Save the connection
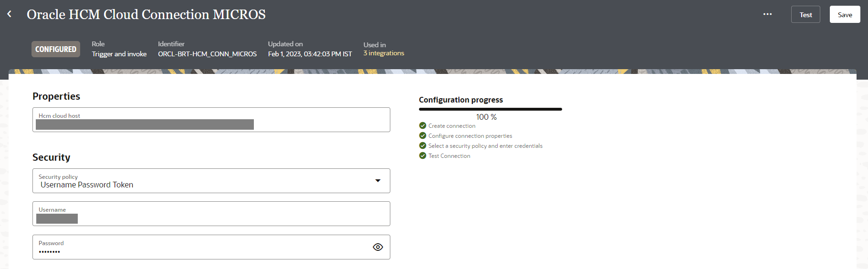The width and height of the screenshot is (868, 269). click(x=845, y=14)
